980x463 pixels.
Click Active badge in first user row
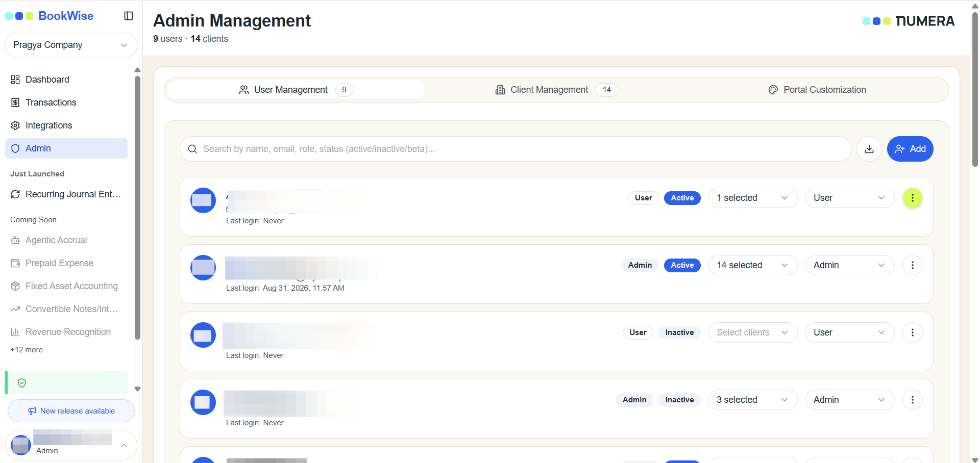tap(682, 198)
